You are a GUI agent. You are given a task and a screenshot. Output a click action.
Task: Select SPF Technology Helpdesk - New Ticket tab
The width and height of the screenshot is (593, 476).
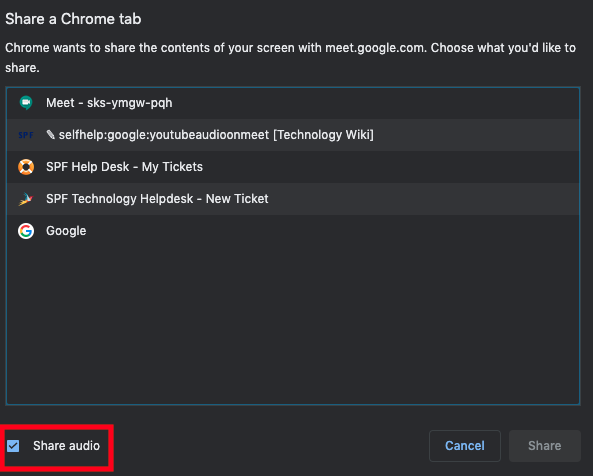click(293, 199)
